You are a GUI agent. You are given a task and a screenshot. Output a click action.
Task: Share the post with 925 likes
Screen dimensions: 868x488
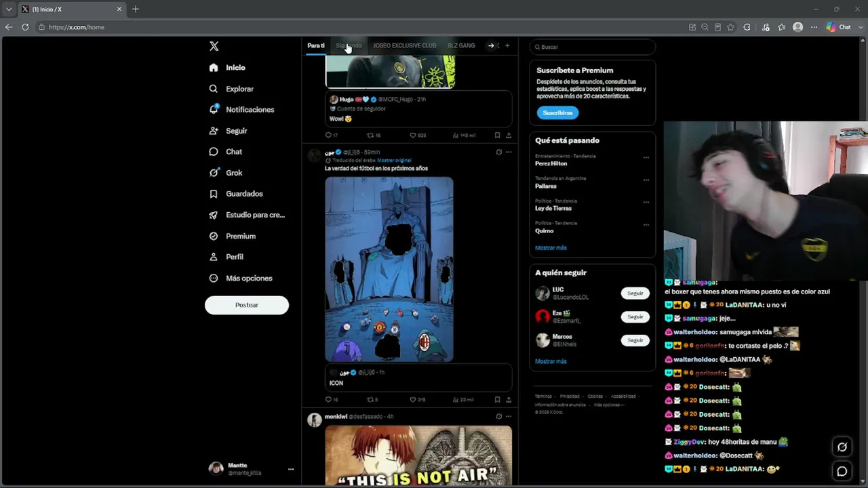pos(509,135)
